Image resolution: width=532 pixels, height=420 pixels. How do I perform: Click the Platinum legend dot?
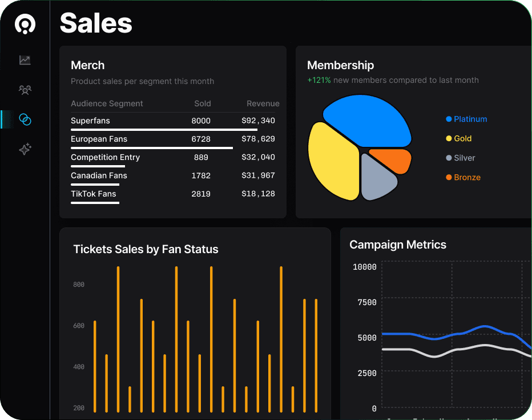point(449,119)
